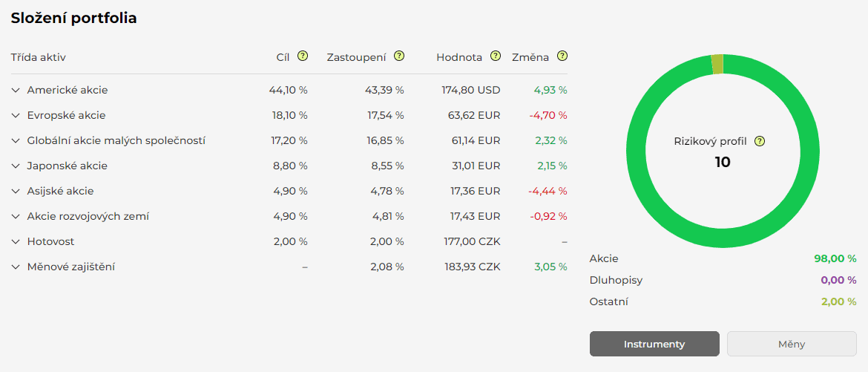Viewport: 868px width, 372px height.
Task: Click the help icon next to Cíl
Action: tap(302, 56)
